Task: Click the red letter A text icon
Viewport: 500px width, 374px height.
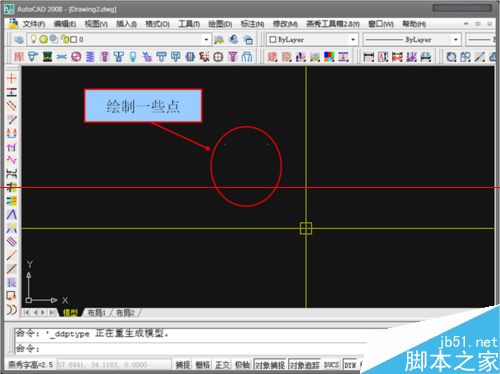Action: tap(383, 57)
